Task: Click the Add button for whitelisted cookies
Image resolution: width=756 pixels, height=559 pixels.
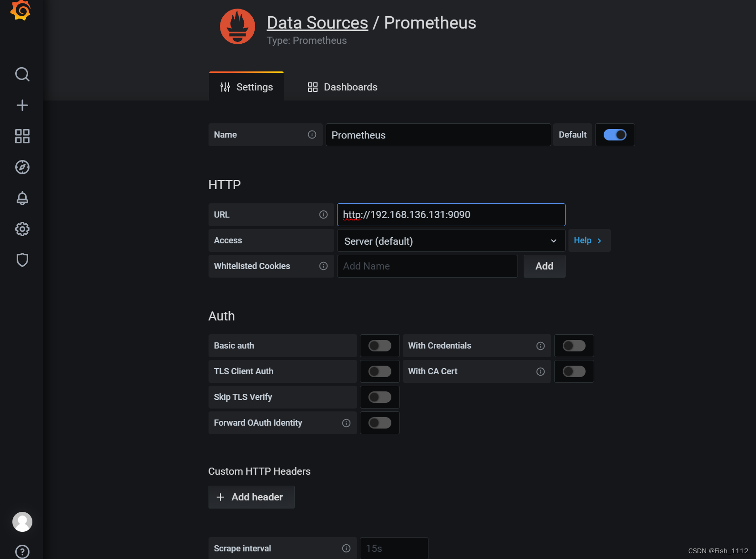Action: click(x=544, y=266)
